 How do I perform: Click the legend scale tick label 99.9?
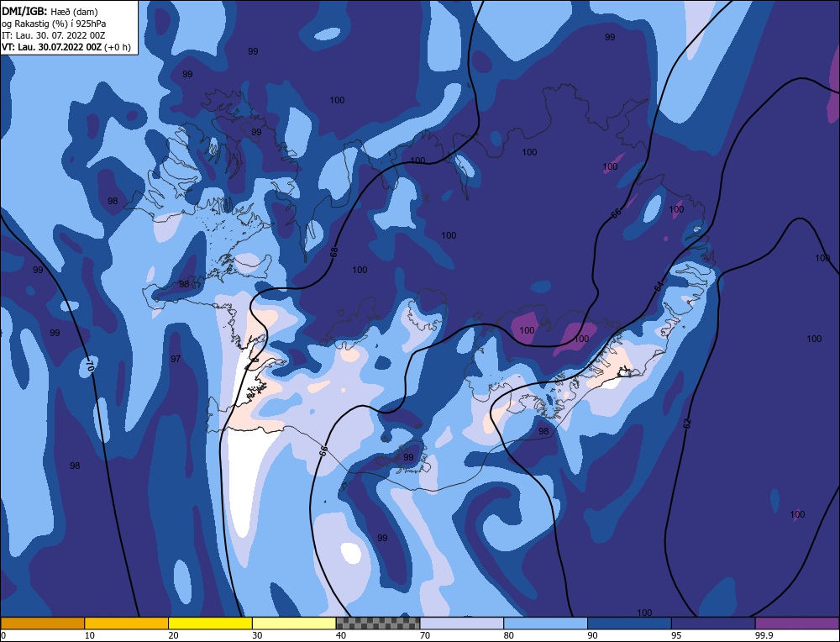pyautogui.click(x=763, y=635)
